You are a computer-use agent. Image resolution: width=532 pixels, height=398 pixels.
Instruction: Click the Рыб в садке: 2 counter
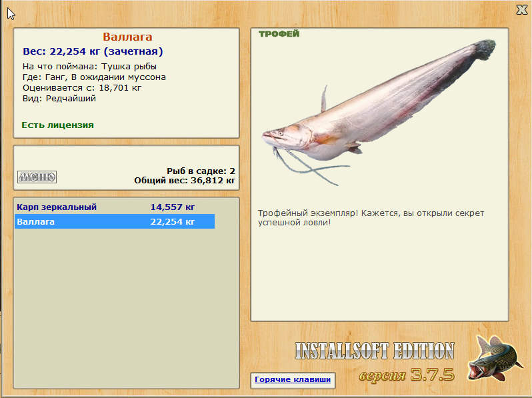(x=201, y=171)
